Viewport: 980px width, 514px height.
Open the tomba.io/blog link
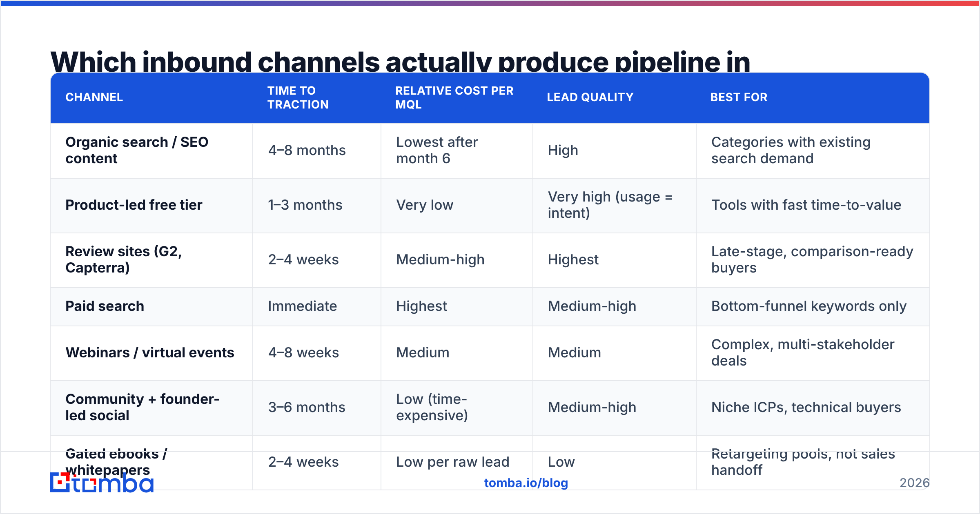(x=526, y=483)
